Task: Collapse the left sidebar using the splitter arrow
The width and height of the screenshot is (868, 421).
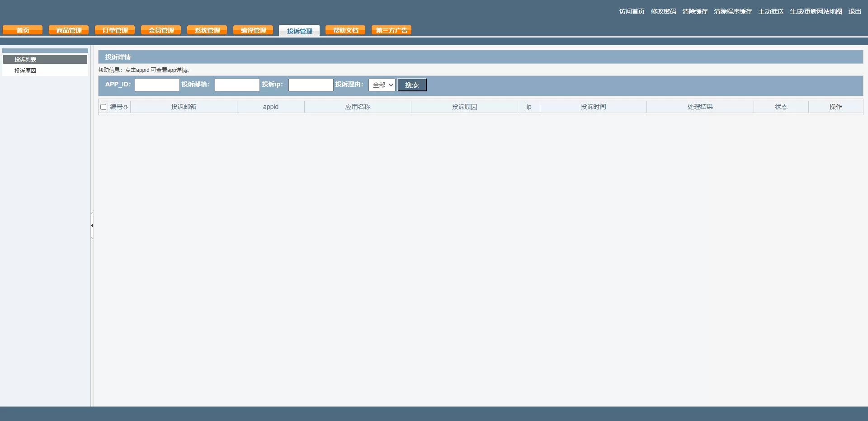Action: point(92,226)
